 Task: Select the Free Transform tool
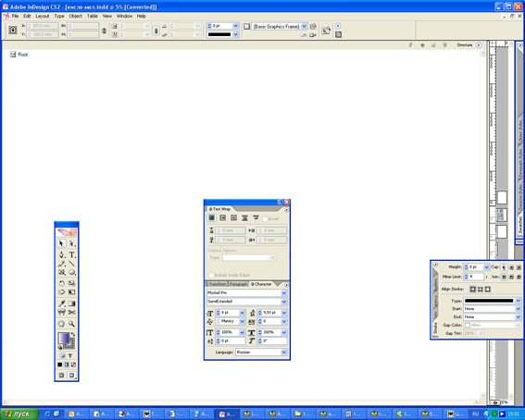pos(72,292)
